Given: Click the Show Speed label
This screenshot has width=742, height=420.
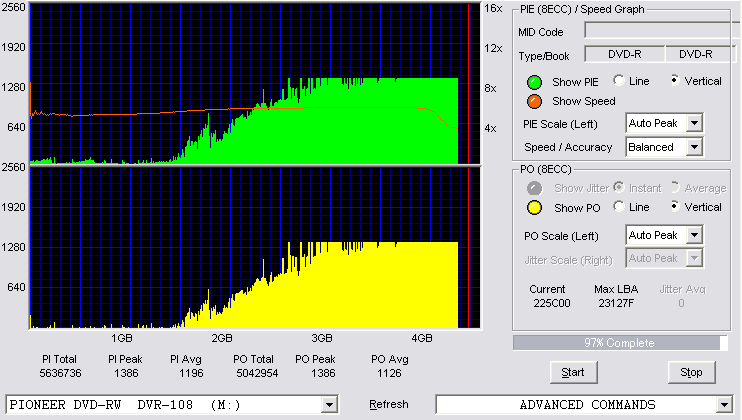Looking at the screenshot, I should click(583, 101).
